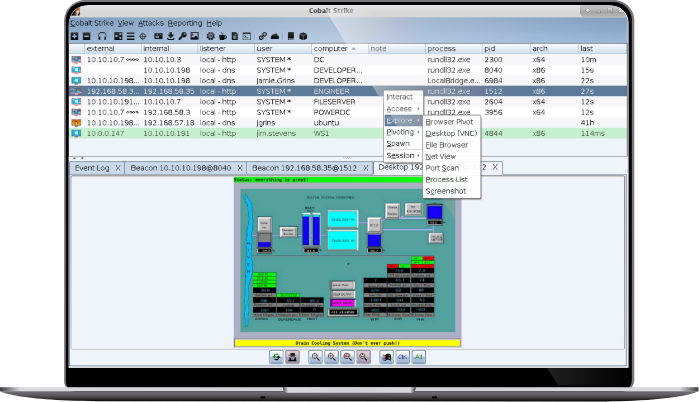
Task: Sort by the computer column header
Action: tap(340, 49)
